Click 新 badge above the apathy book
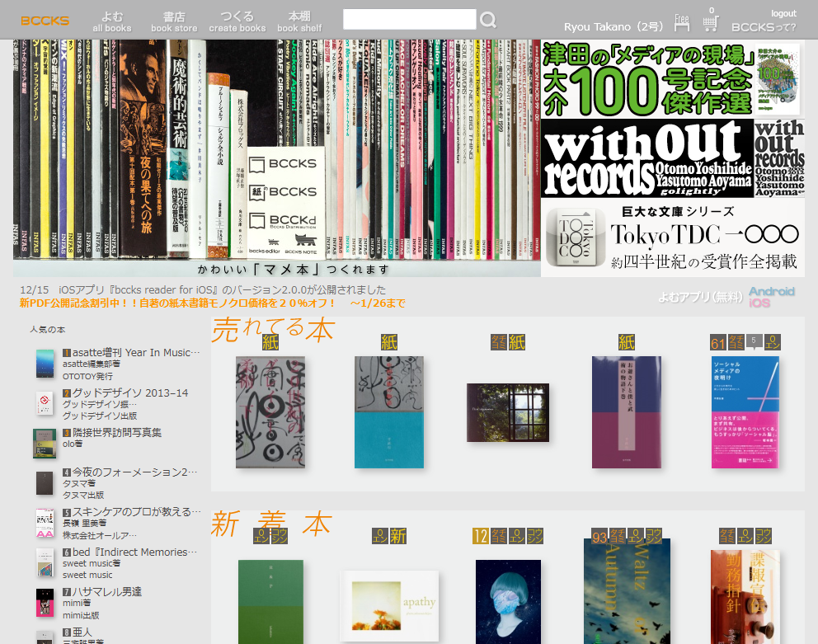 click(398, 536)
